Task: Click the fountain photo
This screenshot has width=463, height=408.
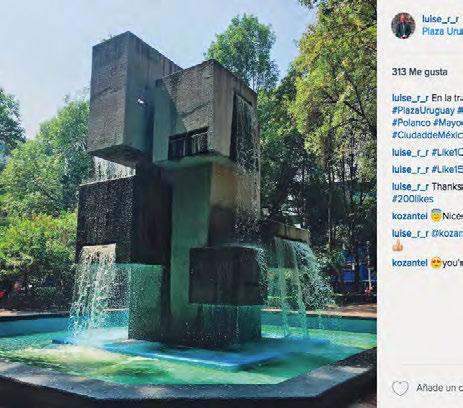Action: click(188, 204)
